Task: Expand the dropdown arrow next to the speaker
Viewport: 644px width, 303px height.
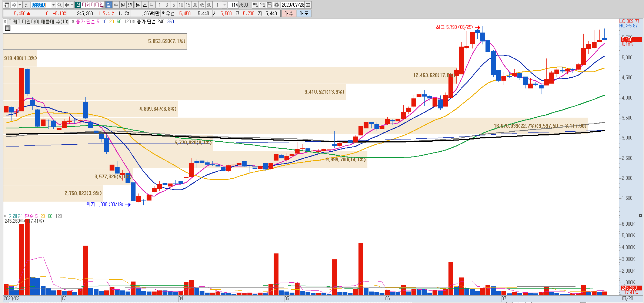Action: (72, 5)
